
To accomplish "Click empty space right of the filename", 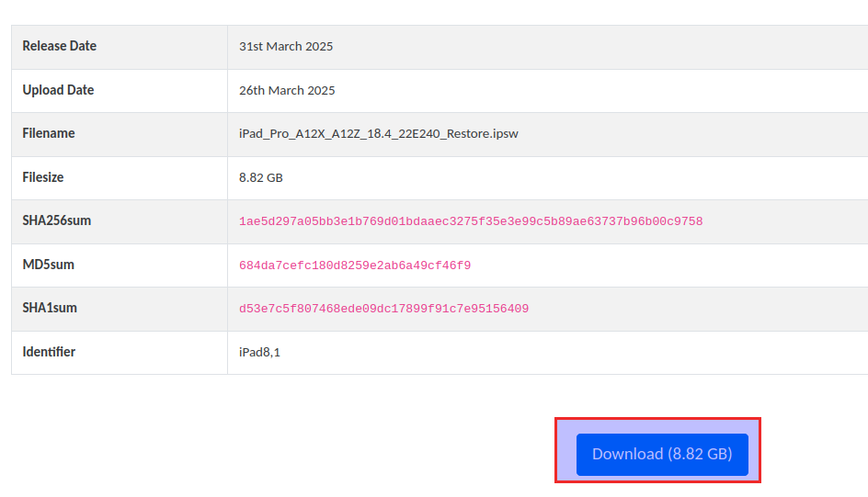I will pos(690,134).
